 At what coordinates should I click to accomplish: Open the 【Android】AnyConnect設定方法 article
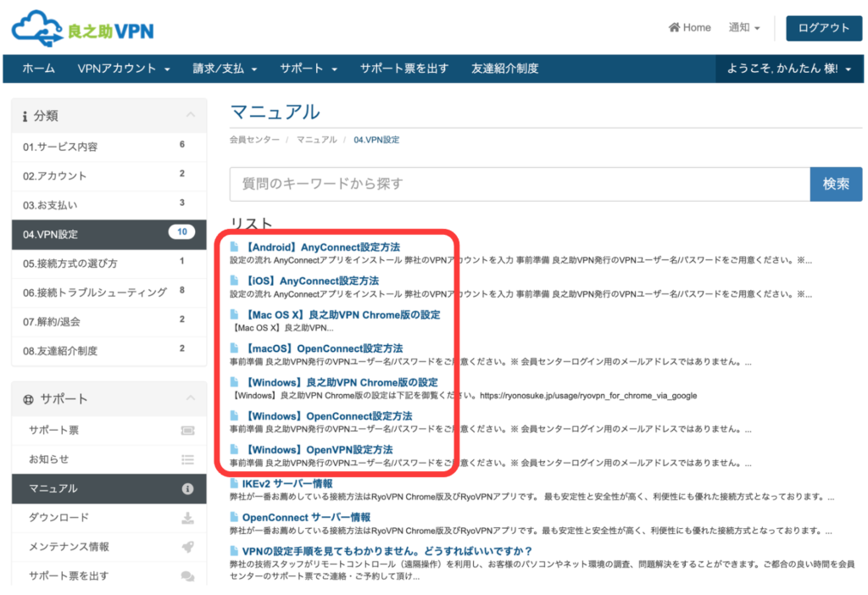[320, 247]
